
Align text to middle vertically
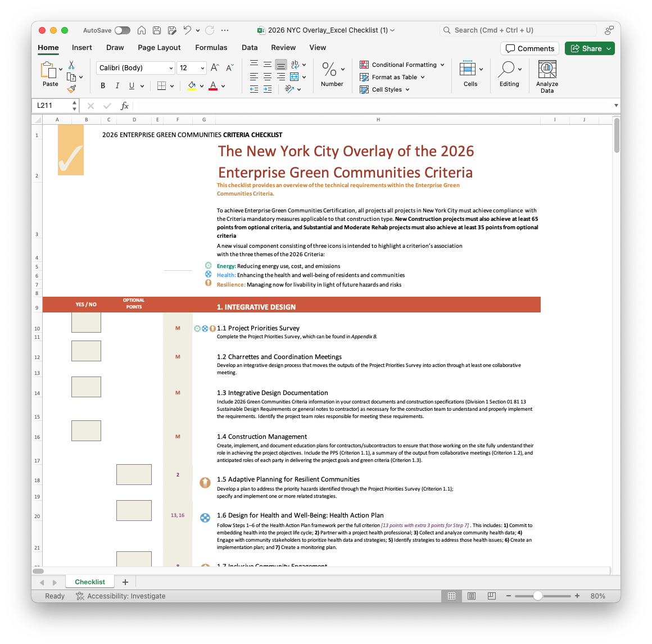pyautogui.click(x=268, y=65)
